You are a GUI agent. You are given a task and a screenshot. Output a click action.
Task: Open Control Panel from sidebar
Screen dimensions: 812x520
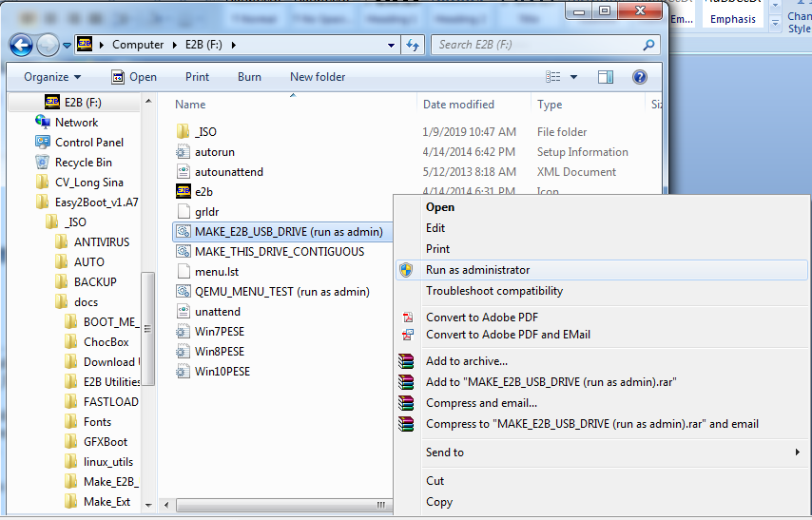point(88,143)
